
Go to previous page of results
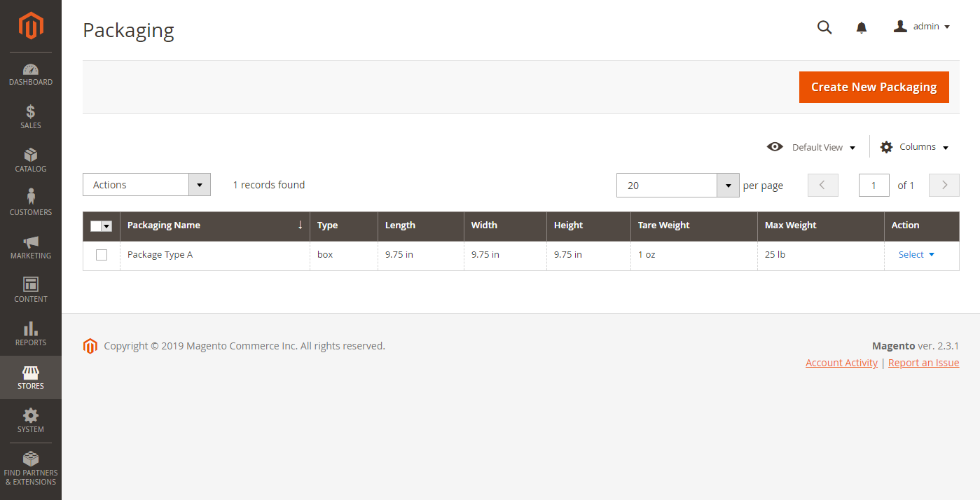[823, 186]
